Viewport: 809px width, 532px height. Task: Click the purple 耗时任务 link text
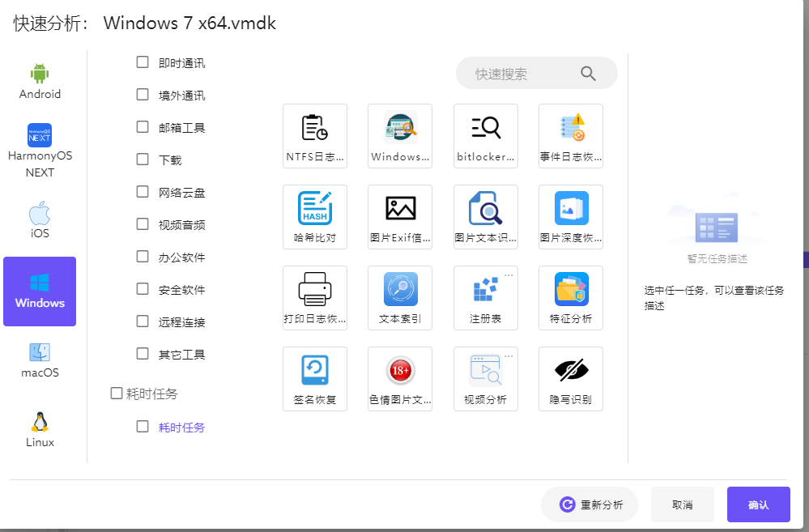(x=181, y=428)
